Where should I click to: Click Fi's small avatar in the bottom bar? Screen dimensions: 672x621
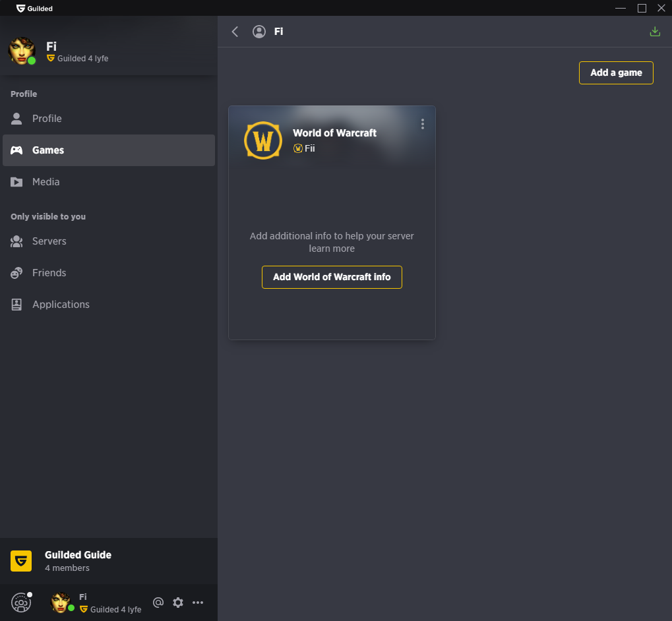click(x=61, y=603)
